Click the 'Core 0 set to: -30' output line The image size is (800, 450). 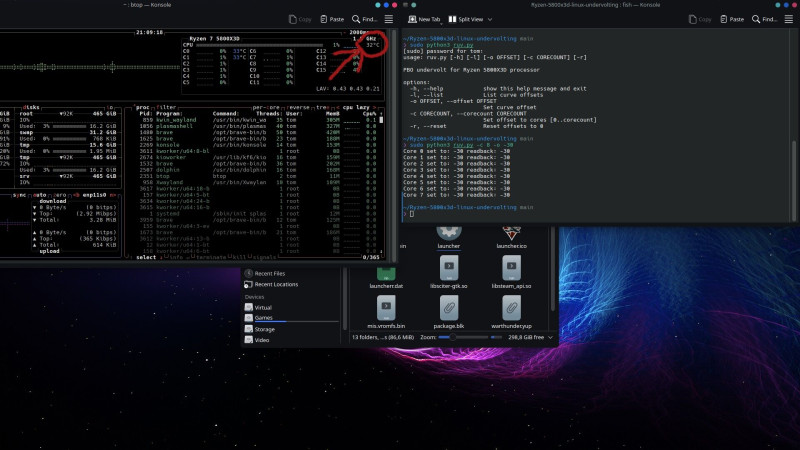point(456,151)
